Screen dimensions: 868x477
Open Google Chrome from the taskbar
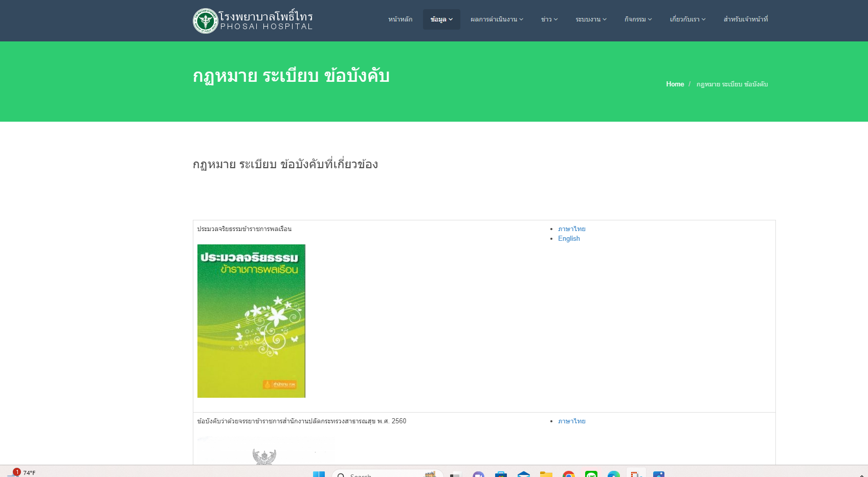(x=568, y=474)
